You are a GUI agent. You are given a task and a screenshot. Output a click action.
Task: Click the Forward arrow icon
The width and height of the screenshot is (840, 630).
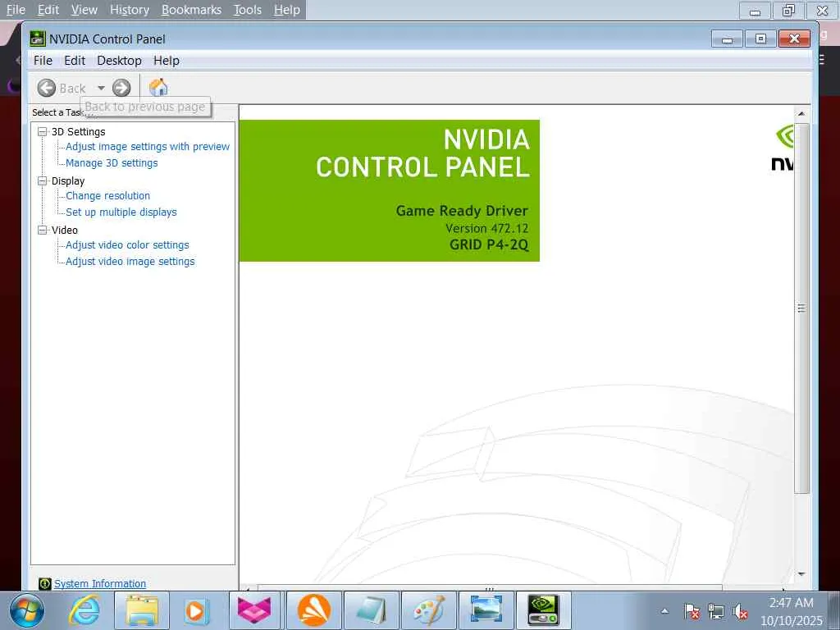tap(121, 88)
